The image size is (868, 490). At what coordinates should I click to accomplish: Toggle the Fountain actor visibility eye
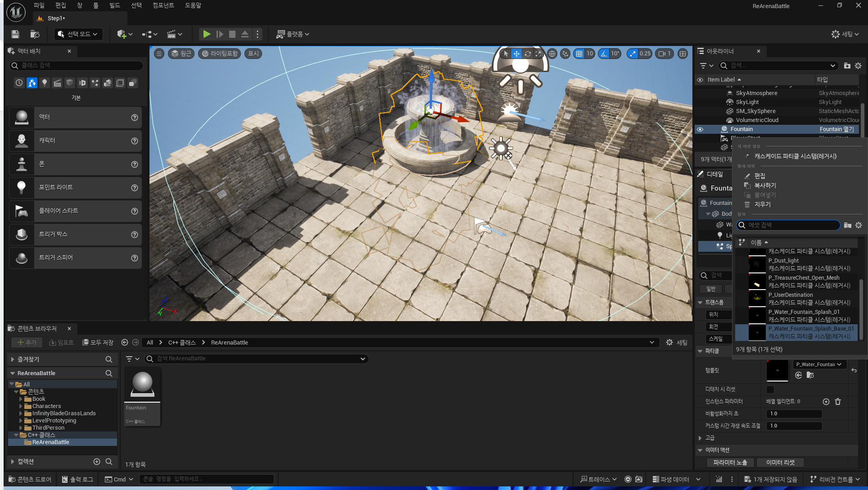point(700,129)
